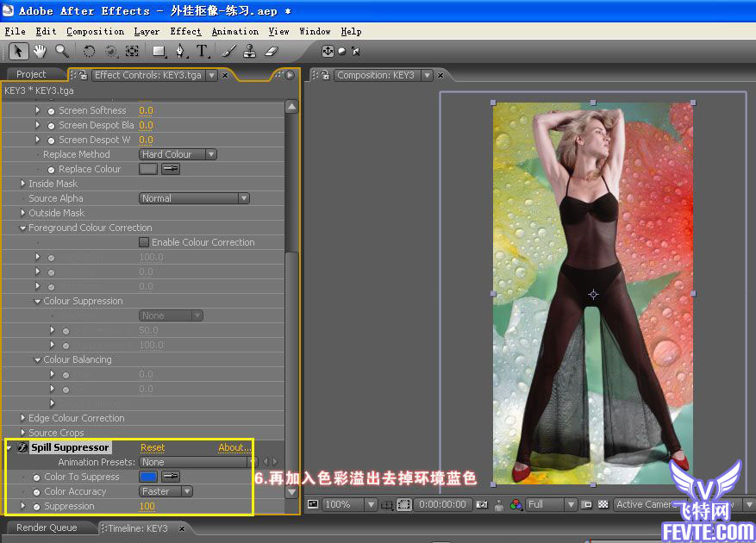Image resolution: width=756 pixels, height=543 pixels.
Task: Click the Show Channel RGB icon
Action: pos(515,504)
